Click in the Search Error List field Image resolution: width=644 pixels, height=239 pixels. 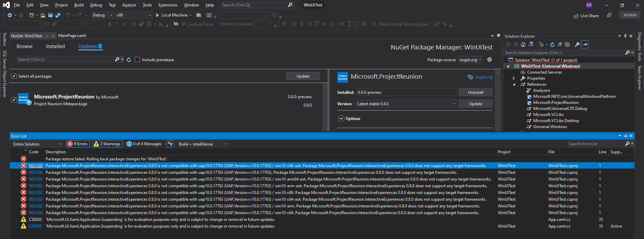pos(596,144)
